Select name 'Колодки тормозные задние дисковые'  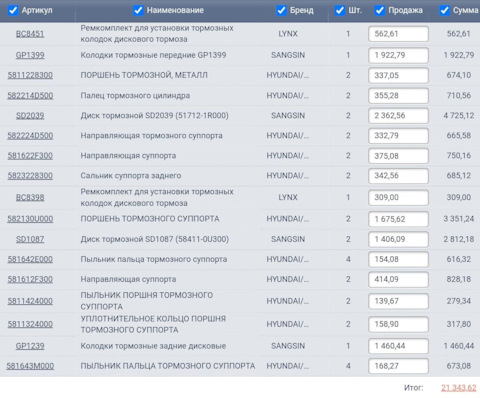click(153, 346)
